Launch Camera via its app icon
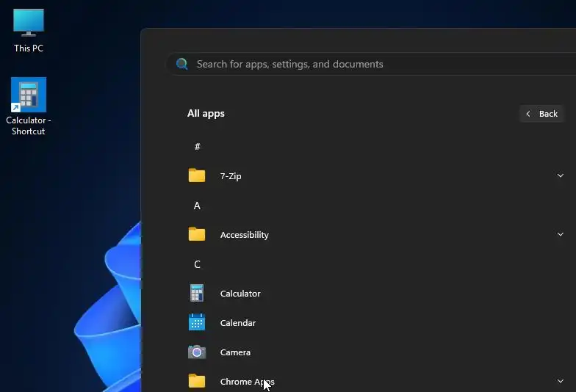This screenshot has width=576, height=392. (197, 352)
